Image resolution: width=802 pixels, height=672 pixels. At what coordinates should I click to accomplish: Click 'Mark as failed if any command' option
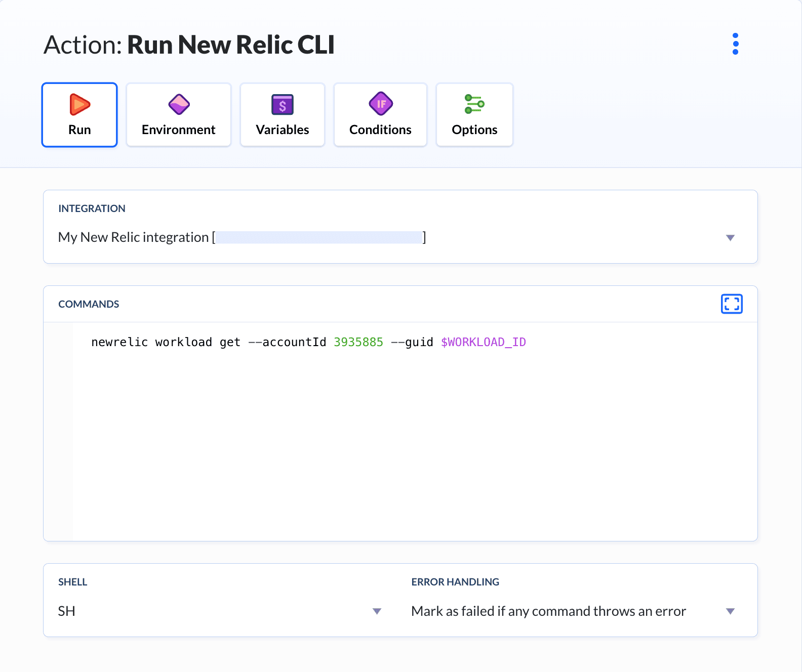point(548,611)
